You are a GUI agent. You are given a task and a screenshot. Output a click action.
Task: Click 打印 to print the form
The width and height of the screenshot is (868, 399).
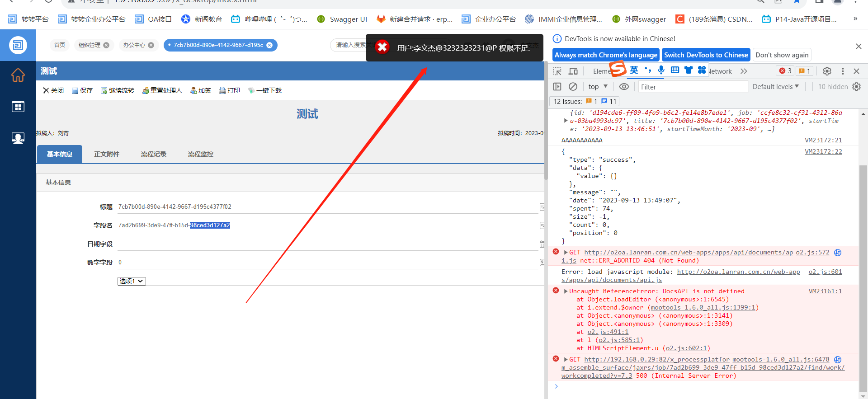[230, 90]
